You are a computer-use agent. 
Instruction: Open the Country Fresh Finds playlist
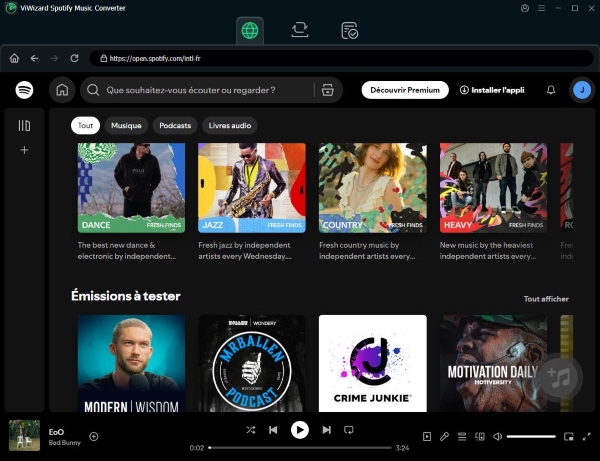pos(373,188)
